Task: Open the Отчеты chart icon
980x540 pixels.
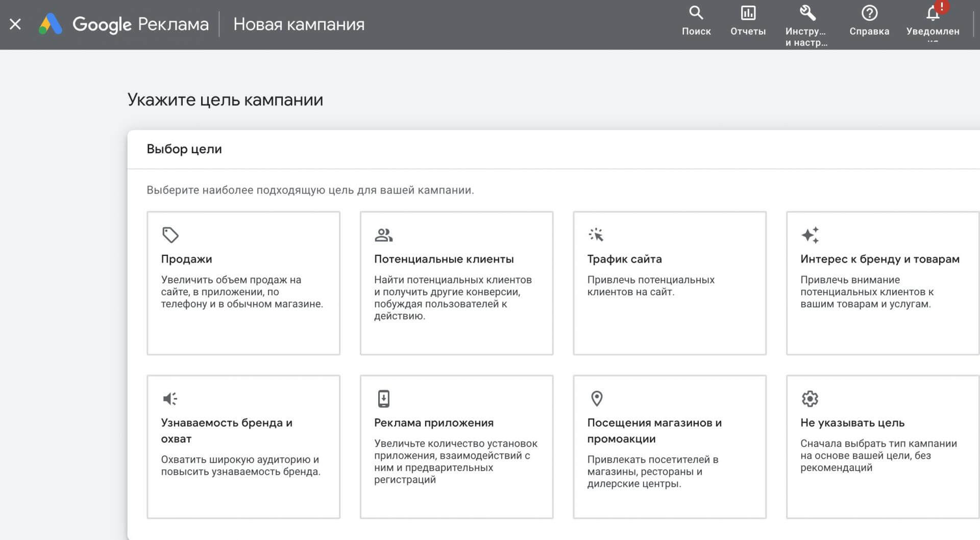Action: click(x=748, y=13)
